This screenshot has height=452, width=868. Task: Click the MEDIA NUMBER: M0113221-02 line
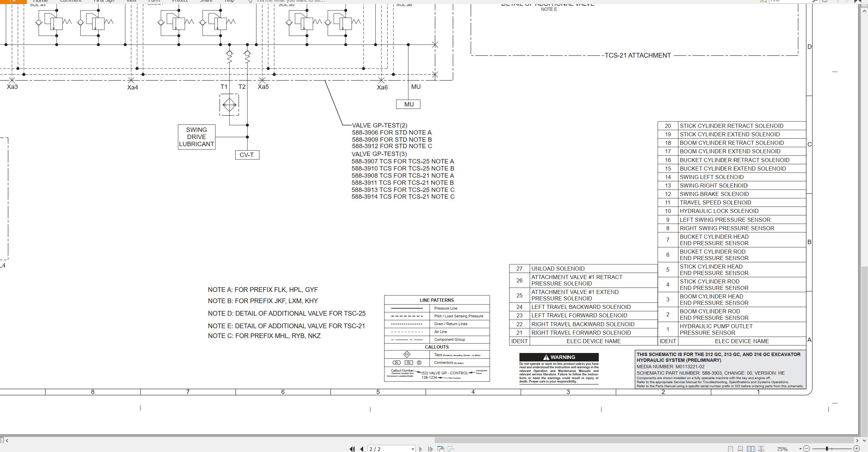click(670, 367)
